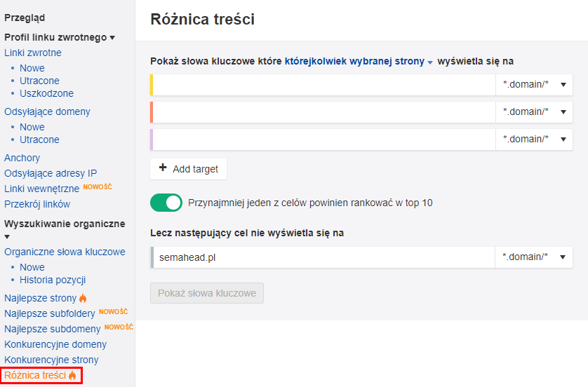This screenshot has height=387, width=588.
Task: Click the plus icon in Add target
Action: pos(163,168)
